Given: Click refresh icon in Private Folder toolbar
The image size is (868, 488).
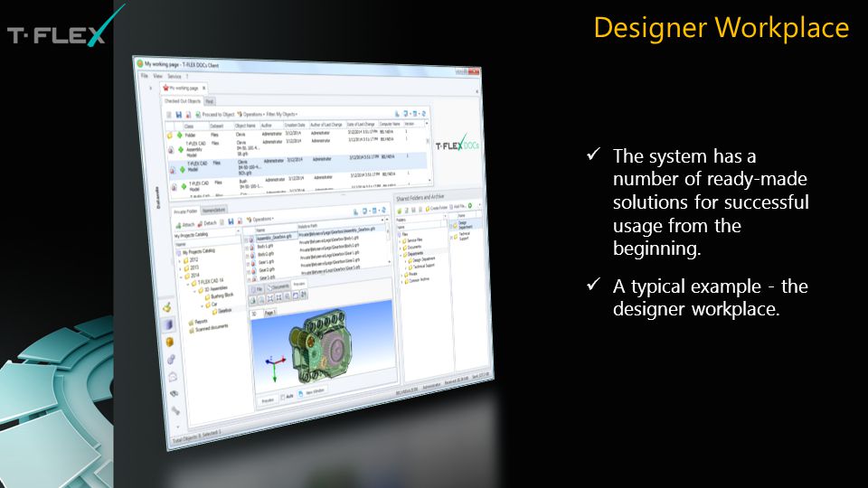Looking at the screenshot, I should point(383,211).
